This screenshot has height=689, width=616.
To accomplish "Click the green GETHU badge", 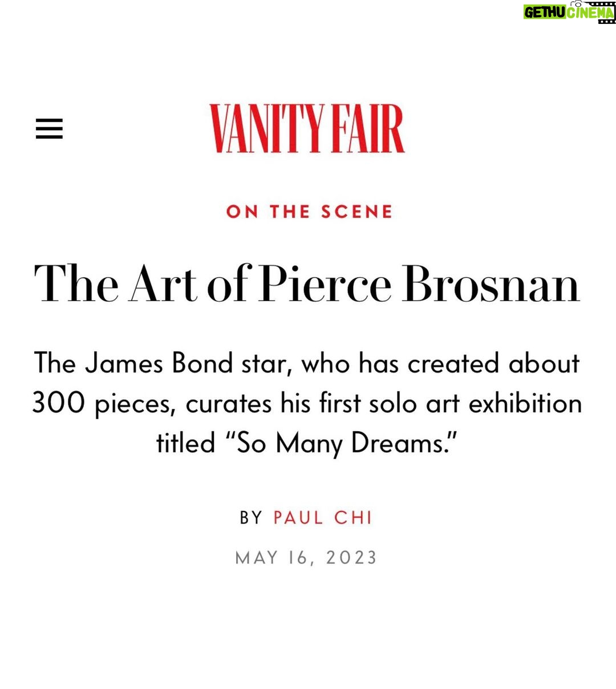I will click(545, 13).
